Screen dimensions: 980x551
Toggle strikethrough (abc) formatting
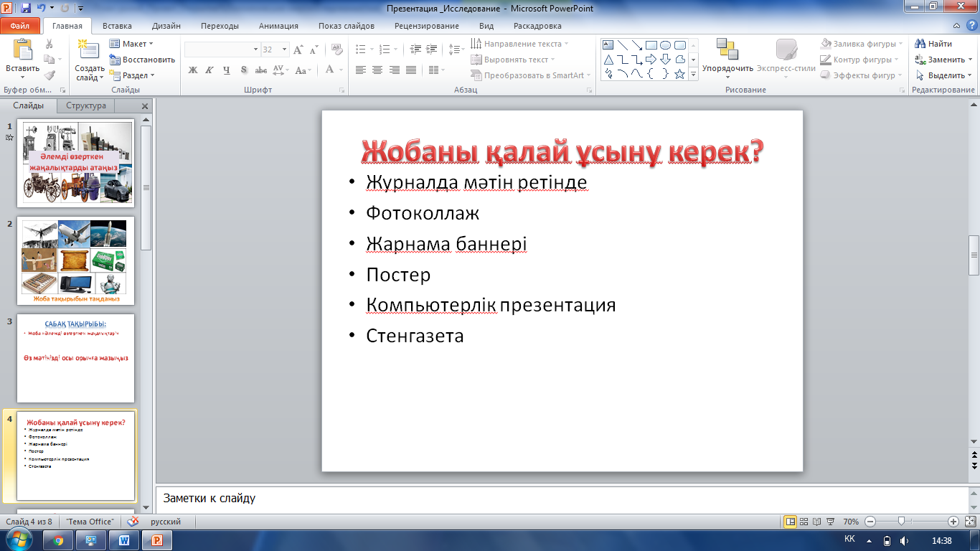pos(261,70)
